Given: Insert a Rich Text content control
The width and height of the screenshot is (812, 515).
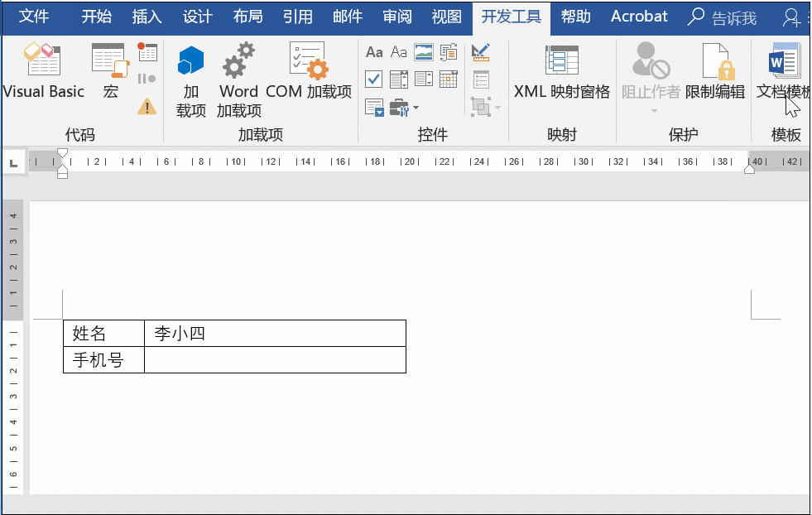Looking at the screenshot, I should point(375,51).
